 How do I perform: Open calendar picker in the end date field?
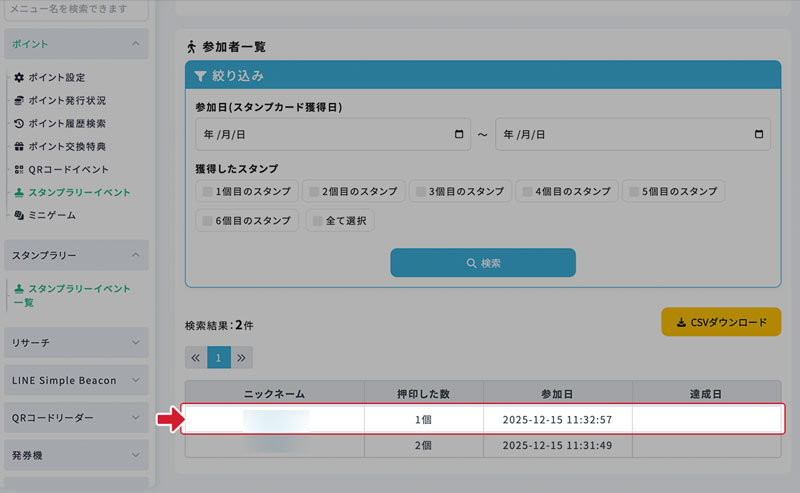point(759,135)
